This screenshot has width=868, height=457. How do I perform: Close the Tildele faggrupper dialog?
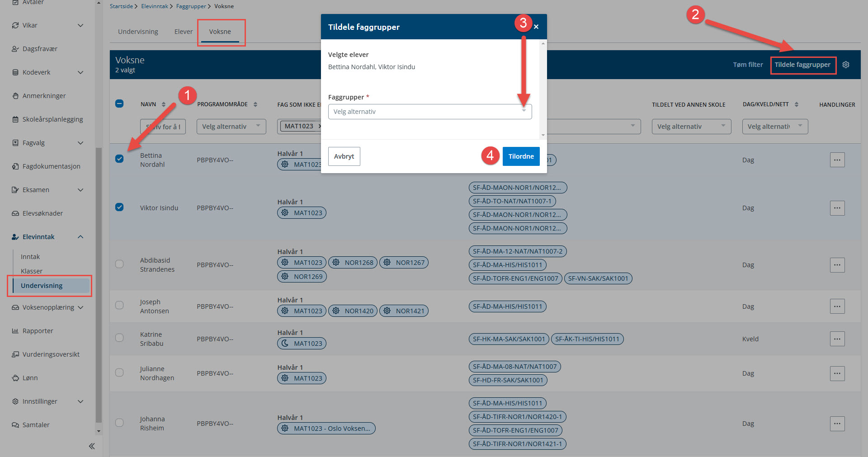pos(536,27)
